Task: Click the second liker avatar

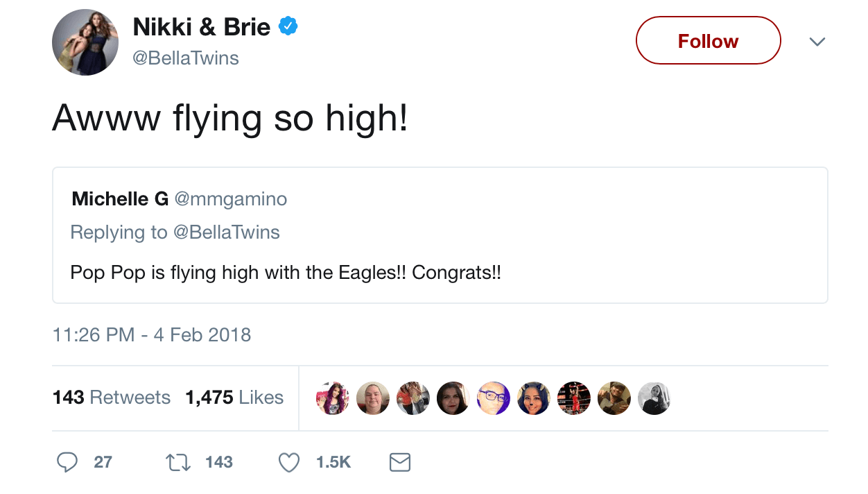Action: [x=372, y=398]
